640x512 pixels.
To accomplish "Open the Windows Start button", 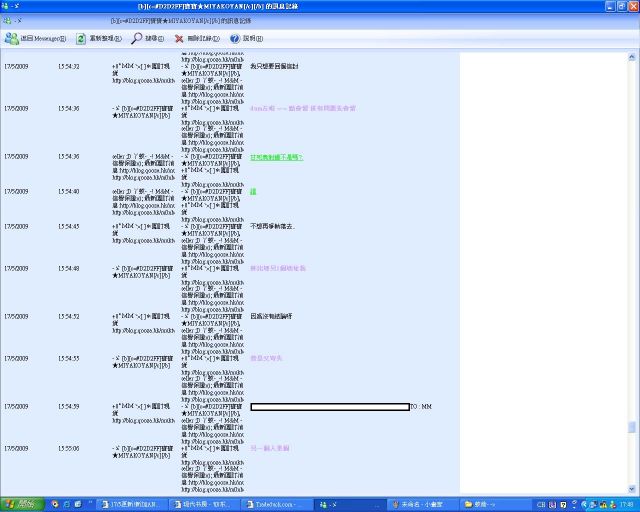I will (x=22, y=504).
